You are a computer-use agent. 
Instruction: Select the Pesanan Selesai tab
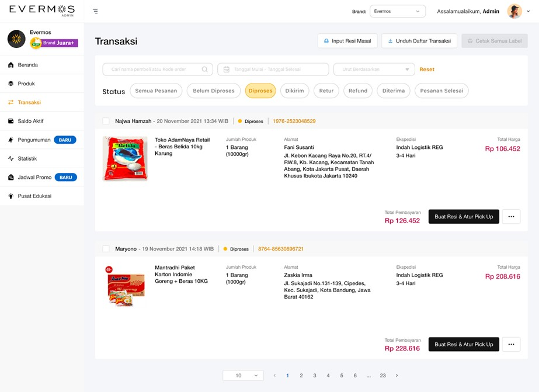pos(441,91)
